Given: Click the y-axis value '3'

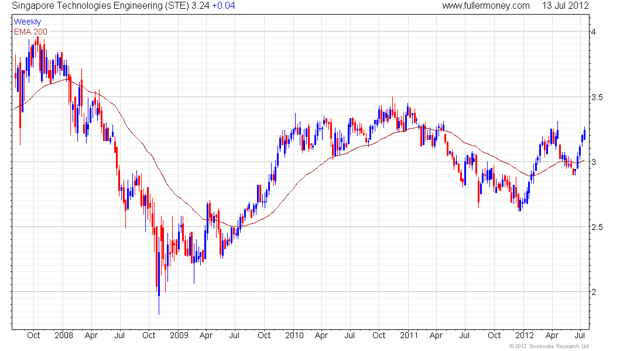Looking at the screenshot, I should [594, 162].
